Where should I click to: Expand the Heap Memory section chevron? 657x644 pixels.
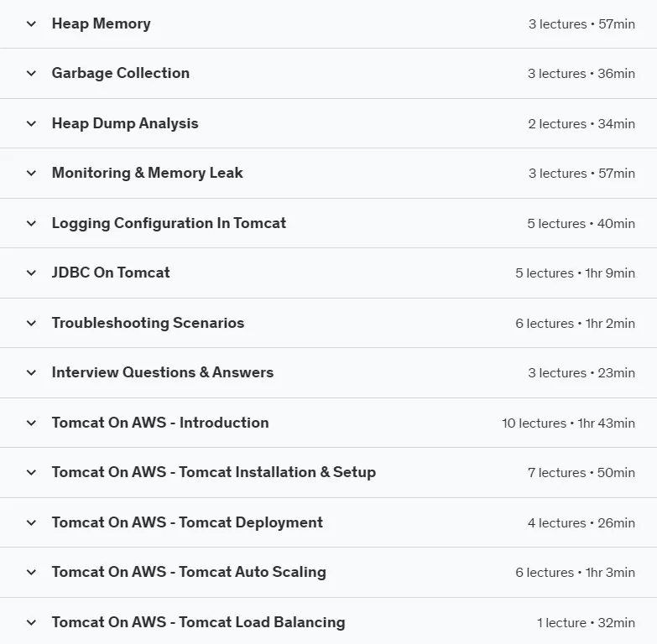click(x=31, y=23)
